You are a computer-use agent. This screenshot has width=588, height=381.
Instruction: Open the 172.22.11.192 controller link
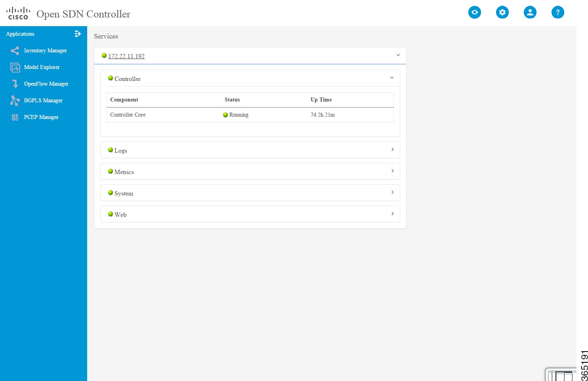(126, 56)
